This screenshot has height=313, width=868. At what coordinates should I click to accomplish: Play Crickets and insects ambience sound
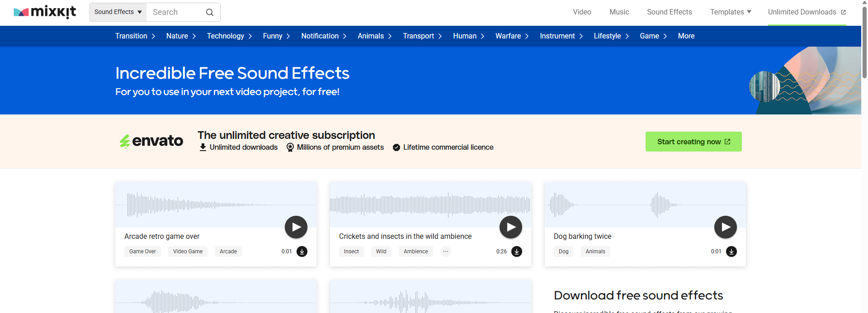click(x=511, y=227)
